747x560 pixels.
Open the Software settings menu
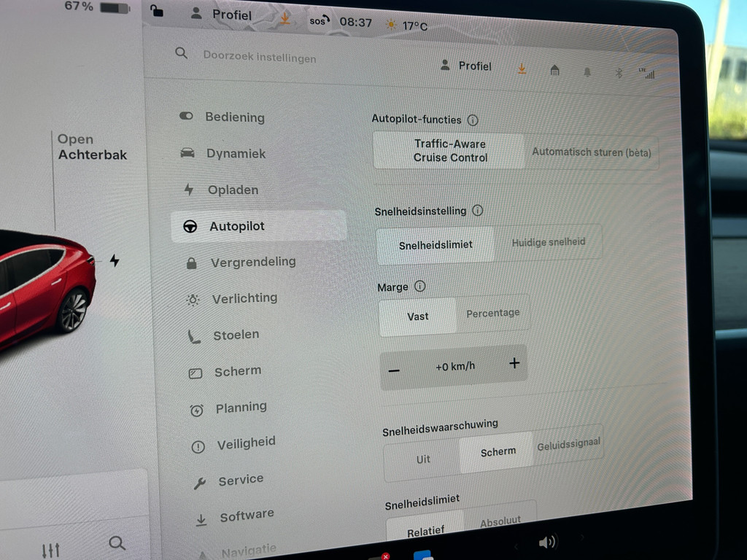tap(235, 516)
